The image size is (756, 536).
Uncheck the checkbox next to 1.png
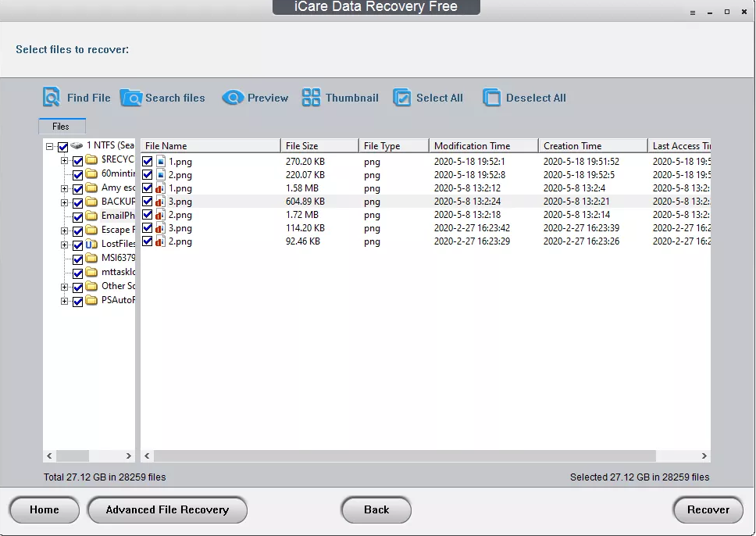tap(148, 161)
